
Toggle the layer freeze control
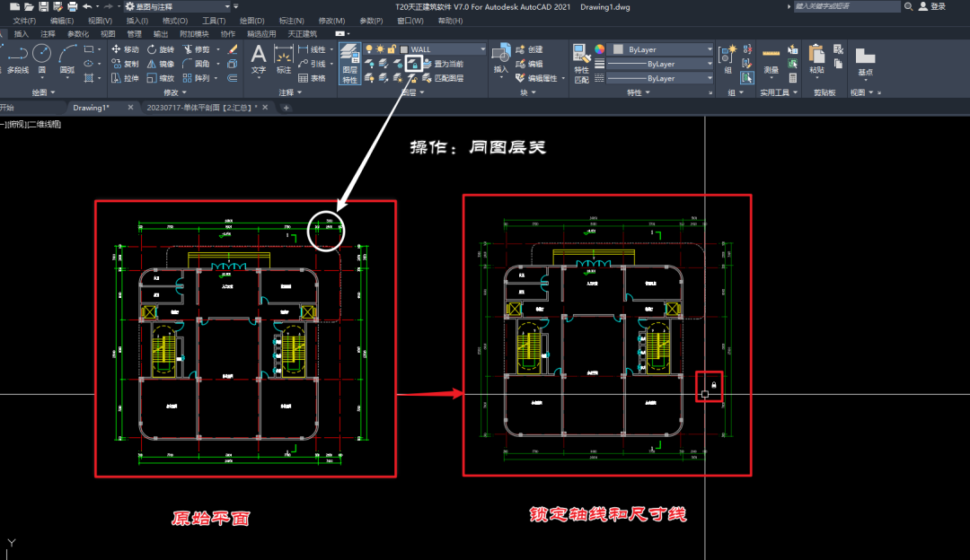[381, 48]
